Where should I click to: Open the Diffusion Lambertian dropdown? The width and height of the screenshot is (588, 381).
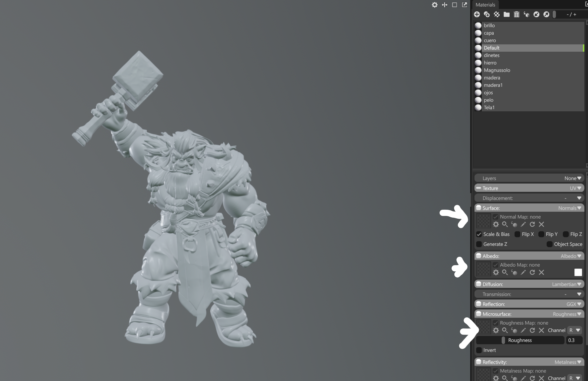tap(567, 284)
